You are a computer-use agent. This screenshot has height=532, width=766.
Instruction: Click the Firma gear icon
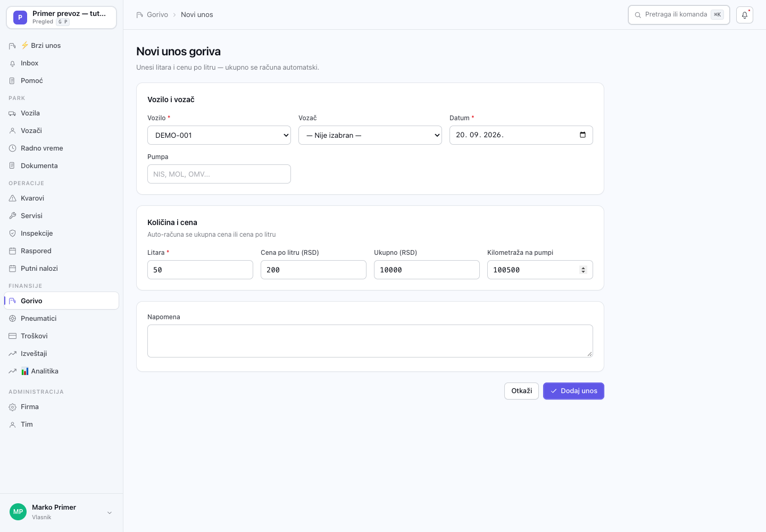12,407
